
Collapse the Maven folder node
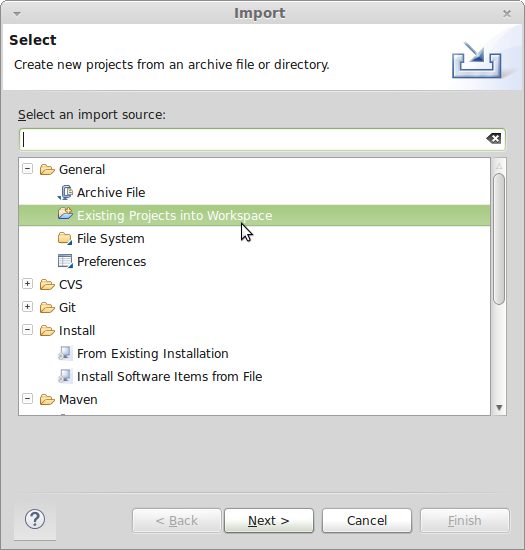(x=27, y=398)
